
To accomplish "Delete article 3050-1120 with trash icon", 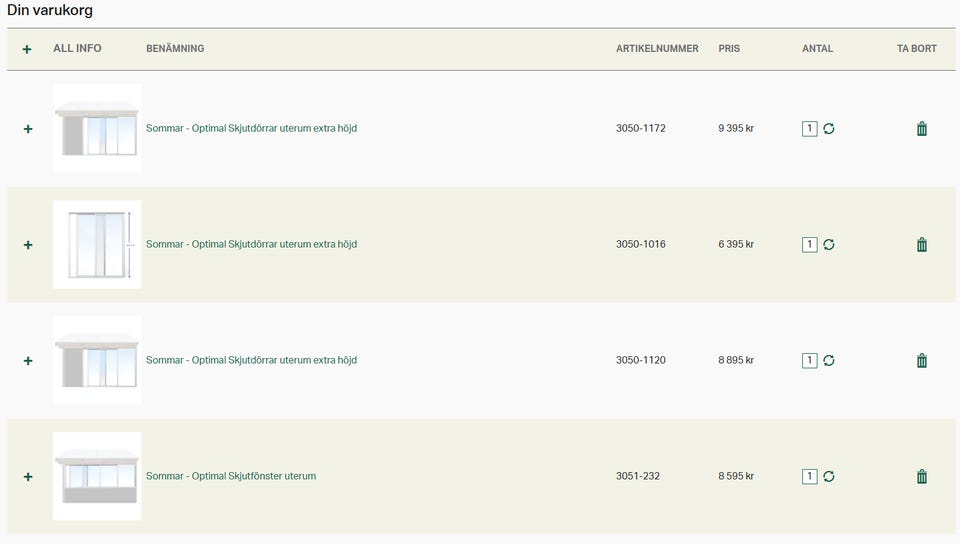I will click(922, 360).
